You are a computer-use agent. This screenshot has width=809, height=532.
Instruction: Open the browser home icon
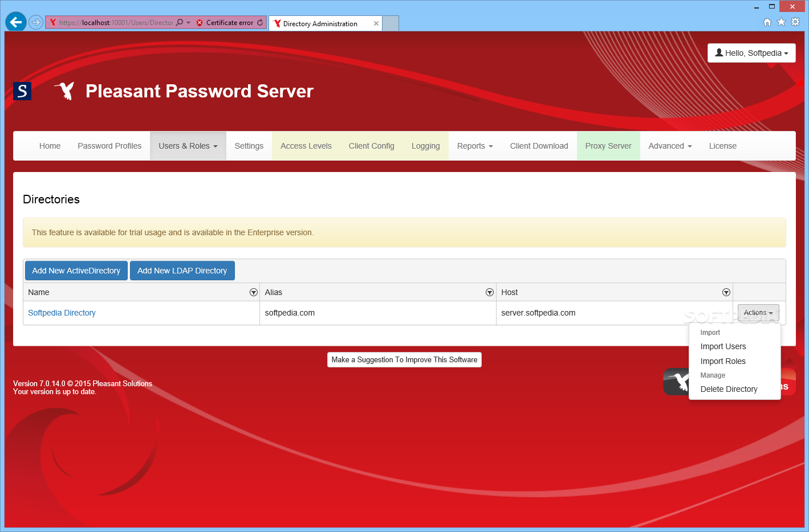click(767, 22)
